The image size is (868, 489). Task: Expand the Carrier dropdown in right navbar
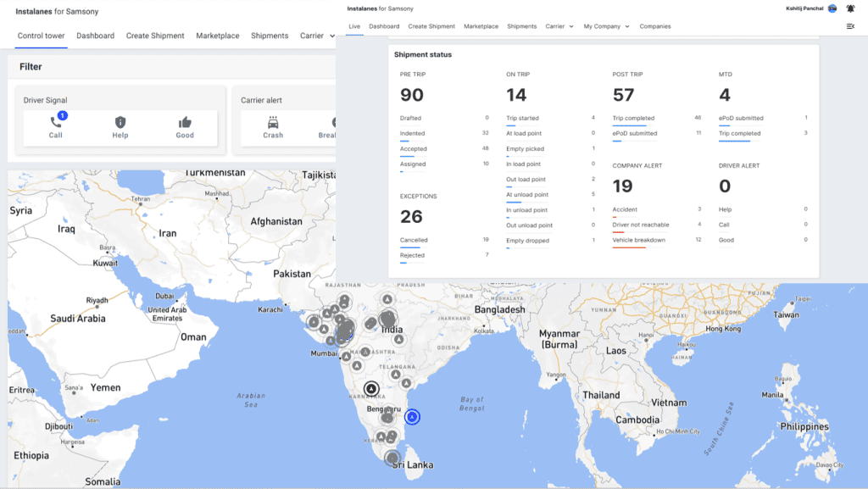[x=559, y=26]
